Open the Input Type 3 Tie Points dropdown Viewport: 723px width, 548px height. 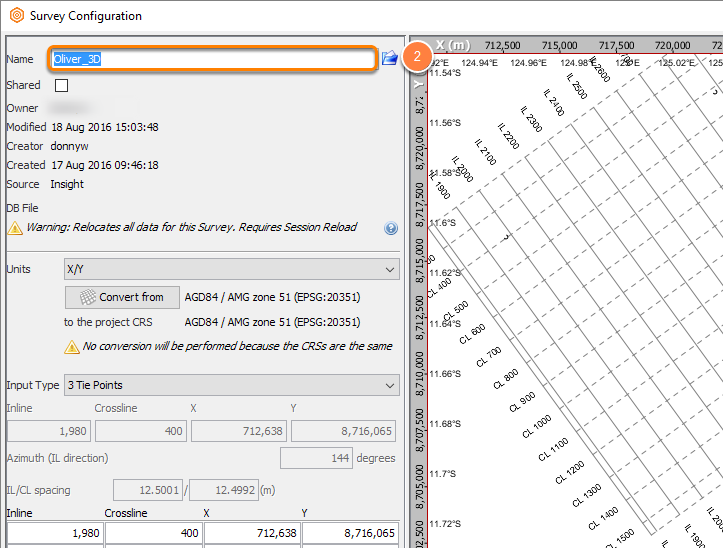(x=231, y=385)
